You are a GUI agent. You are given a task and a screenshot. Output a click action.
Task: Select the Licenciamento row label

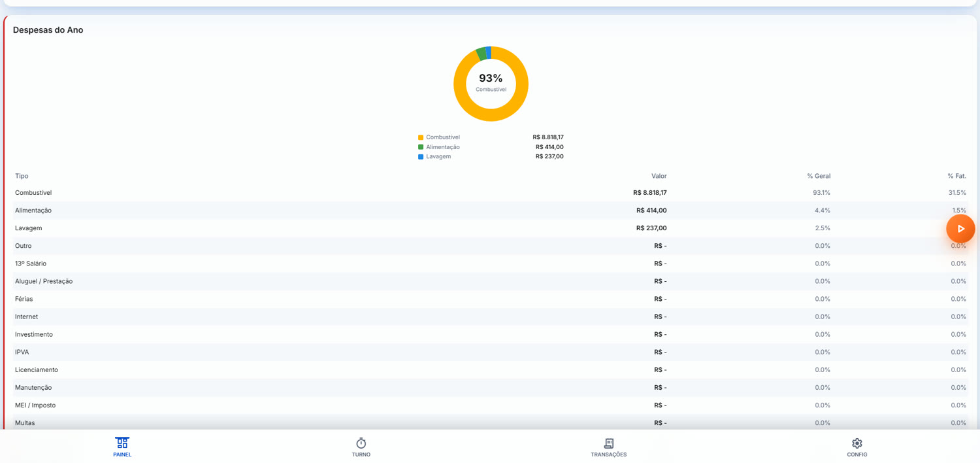click(x=37, y=369)
